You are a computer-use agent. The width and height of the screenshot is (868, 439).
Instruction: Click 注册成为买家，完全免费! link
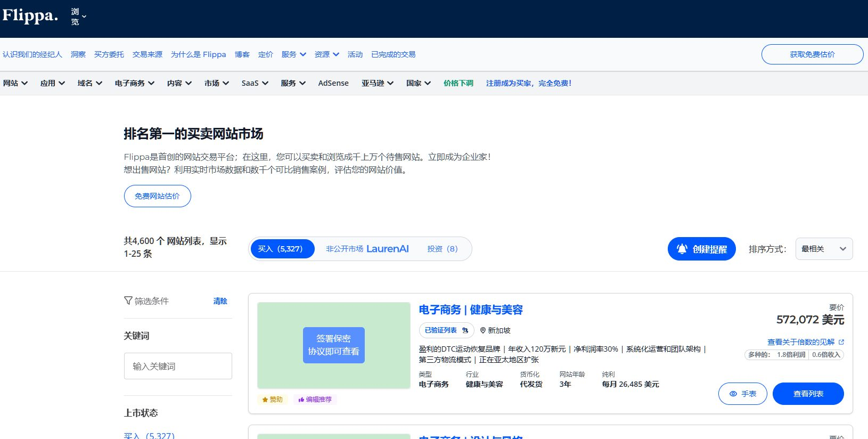point(529,83)
